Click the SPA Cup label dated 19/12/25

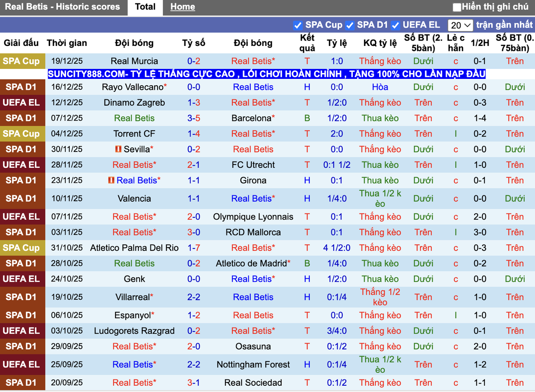click(x=21, y=61)
